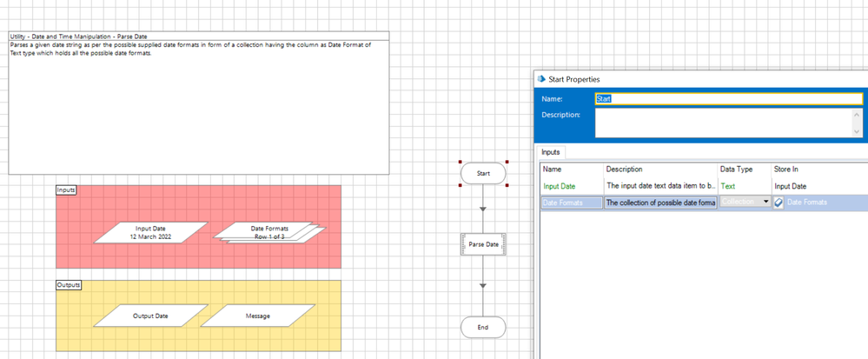This screenshot has width=868, height=359.
Task: Open the Collection data type dropdown
Action: pos(765,203)
